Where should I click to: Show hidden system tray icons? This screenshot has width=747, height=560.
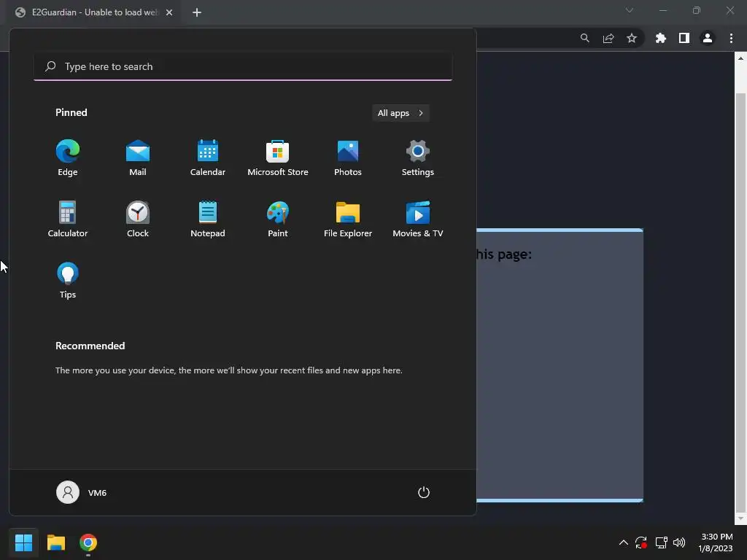(x=623, y=542)
